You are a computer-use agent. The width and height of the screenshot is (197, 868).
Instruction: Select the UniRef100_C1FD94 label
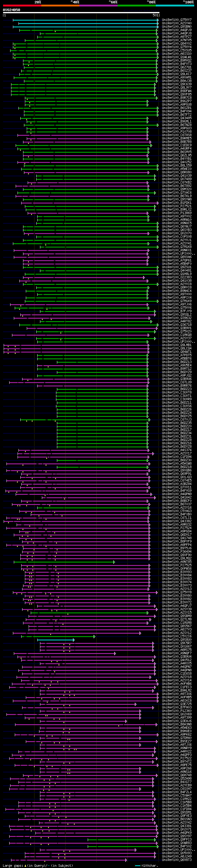point(177,457)
